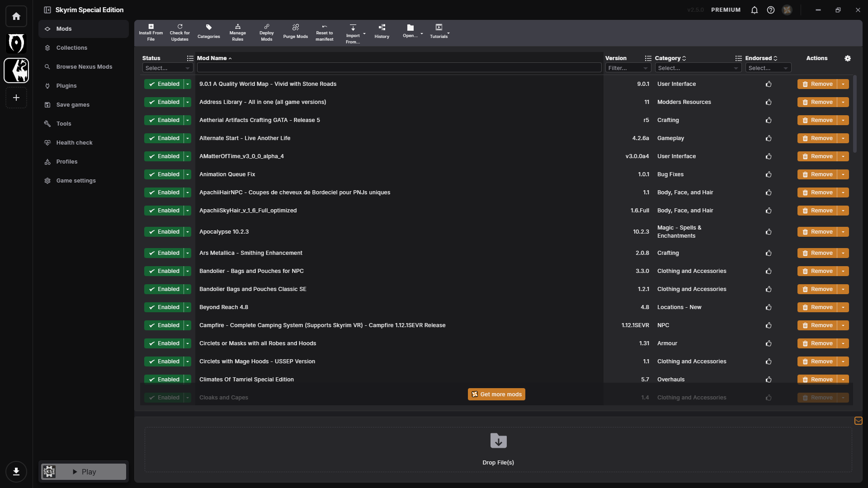Select the Skyrim Special Edition game icon
This screenshot has width=868, height=488.
(16, 70)
